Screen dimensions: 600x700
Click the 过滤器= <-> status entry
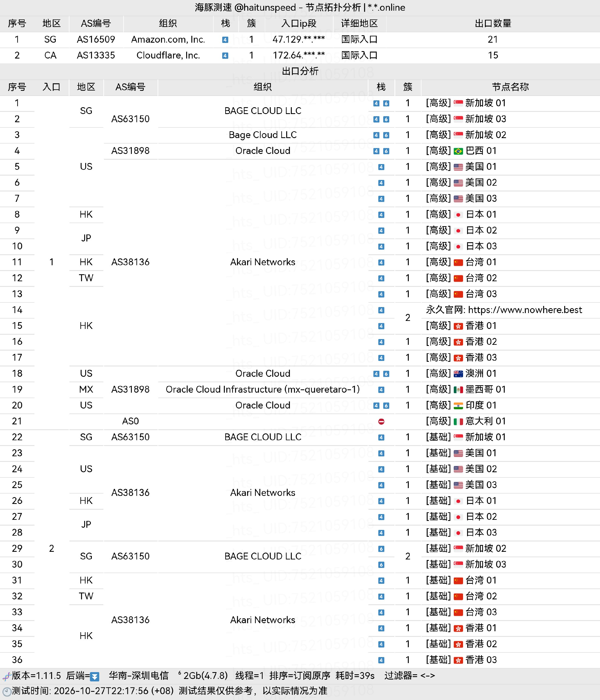tap(409, 676)
